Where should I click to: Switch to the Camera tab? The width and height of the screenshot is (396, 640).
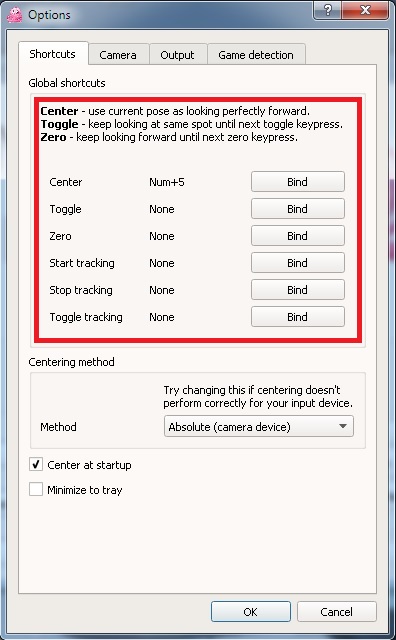pos(118,55)
